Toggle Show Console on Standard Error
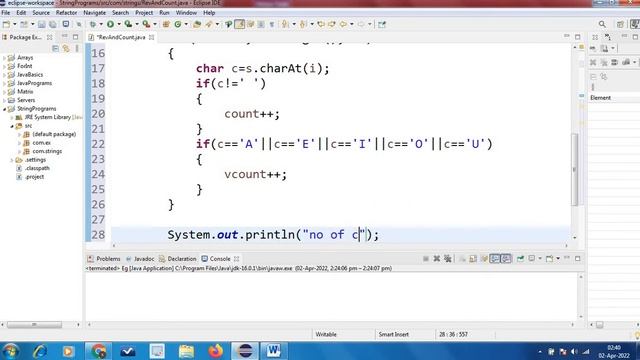 (506, 259)
